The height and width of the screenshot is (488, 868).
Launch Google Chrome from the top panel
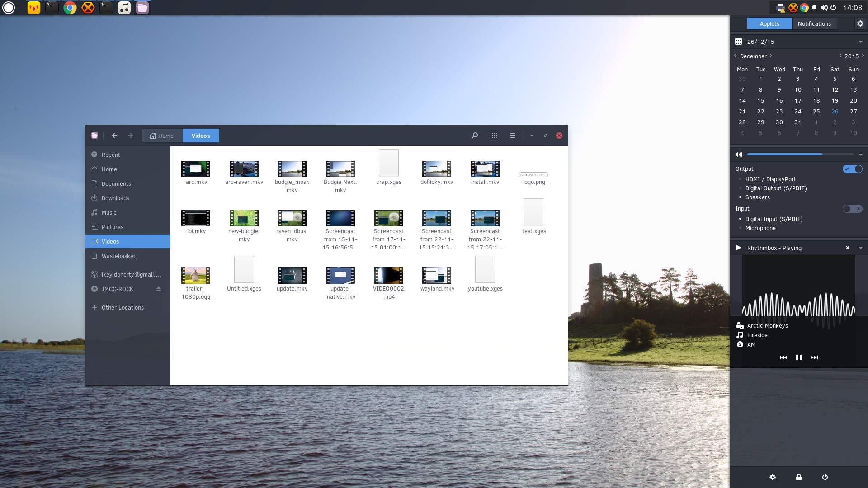(x=70, y=8)
